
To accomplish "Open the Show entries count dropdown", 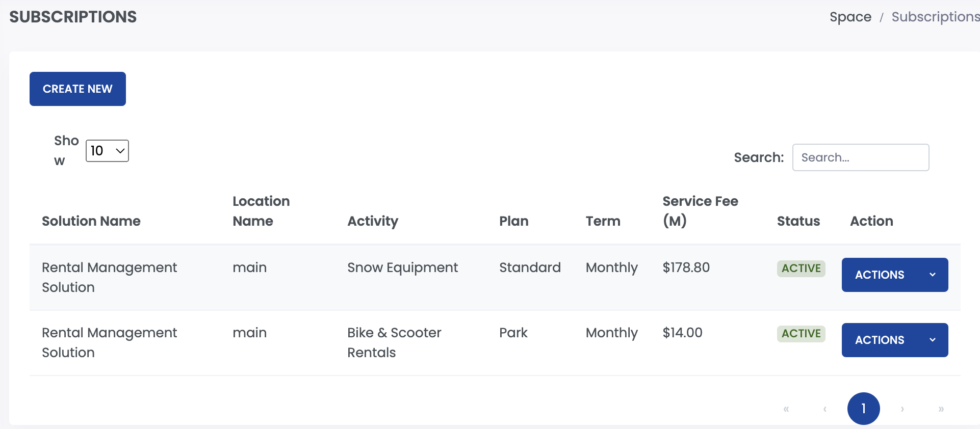I will 107,151.
